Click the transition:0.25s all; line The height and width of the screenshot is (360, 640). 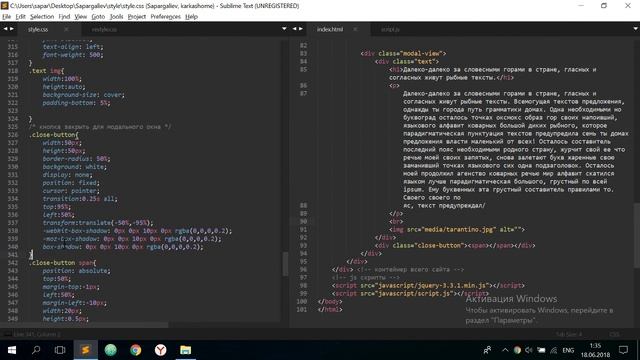click(80, 199)
